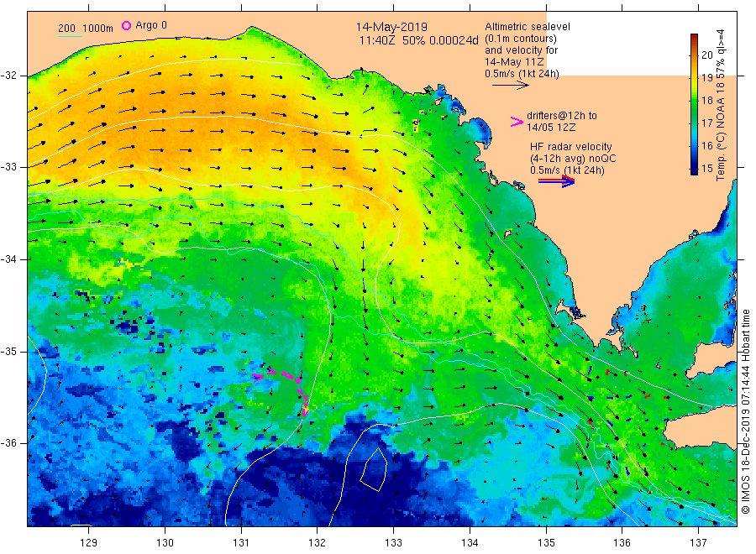Click the magenta Argo circle marker in legend

(126, 25)
